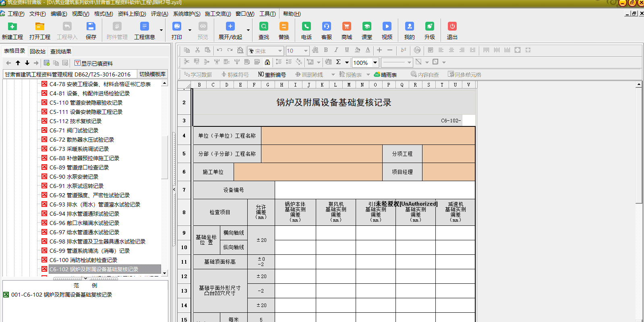Click the add table icon in catalog toolbar

(x=47, y=63)
